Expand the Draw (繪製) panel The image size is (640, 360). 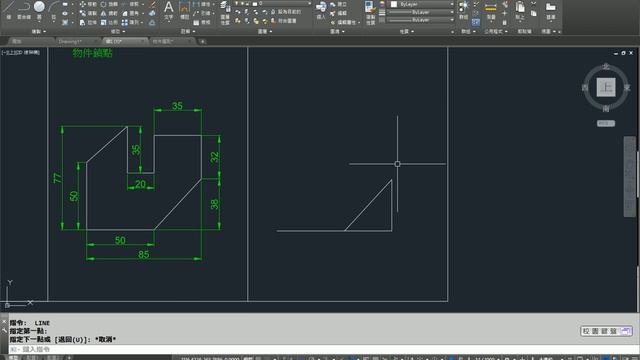39,31
